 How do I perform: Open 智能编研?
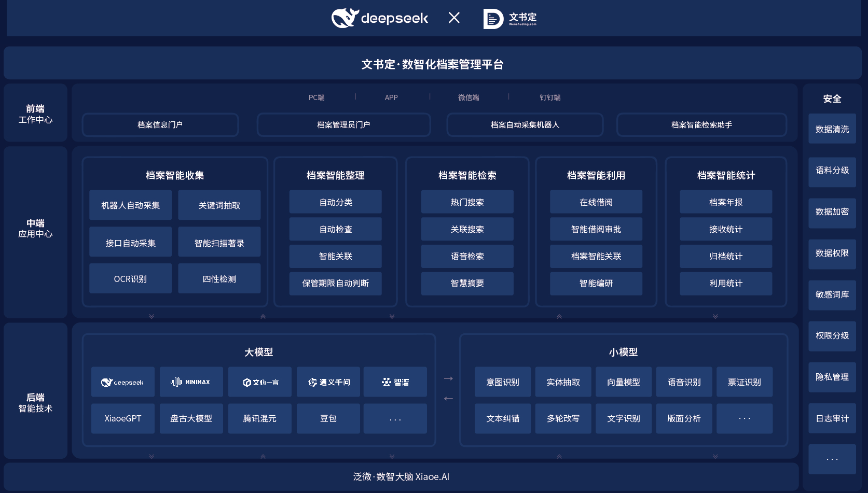click(596, 284)
